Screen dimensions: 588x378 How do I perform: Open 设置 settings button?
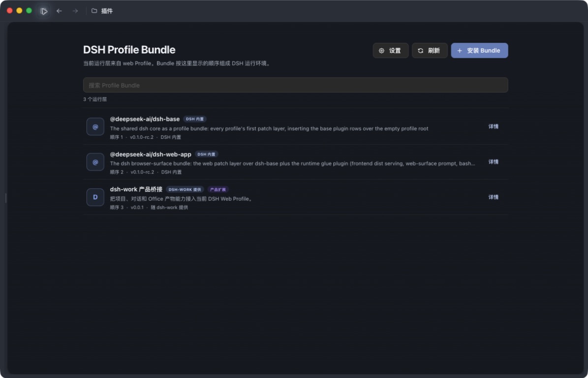pyautogui.click(x=390, y=51)
